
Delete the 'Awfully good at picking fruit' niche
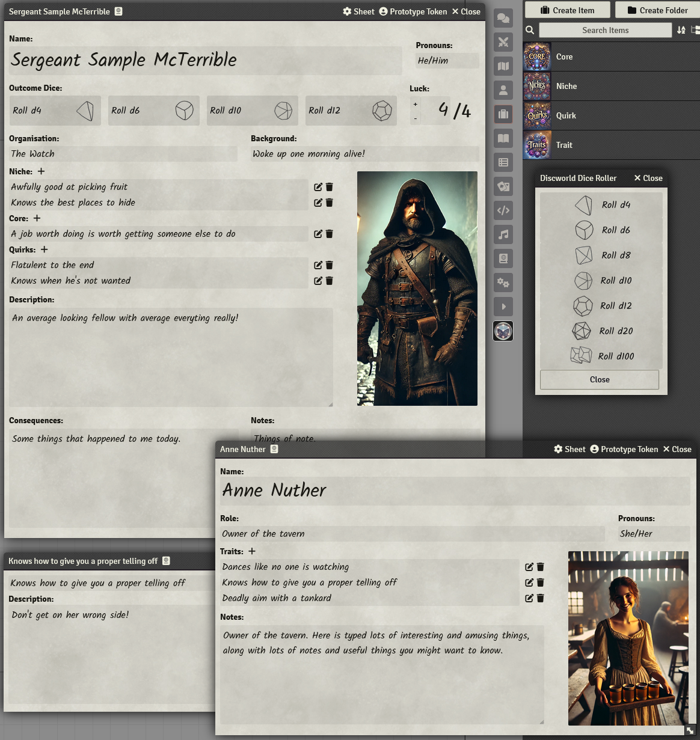[x=330, y=187]
